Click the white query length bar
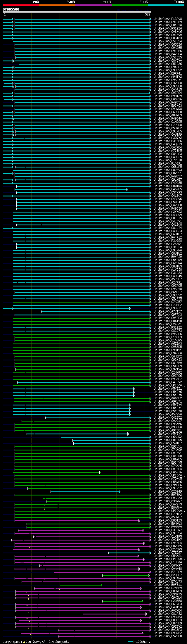The width and height of the screenshot is (187, 644). 77,12
